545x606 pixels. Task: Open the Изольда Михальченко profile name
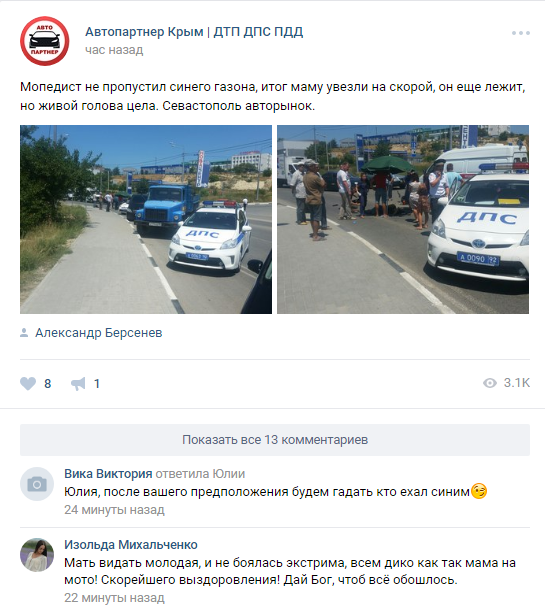coord(131,545)
